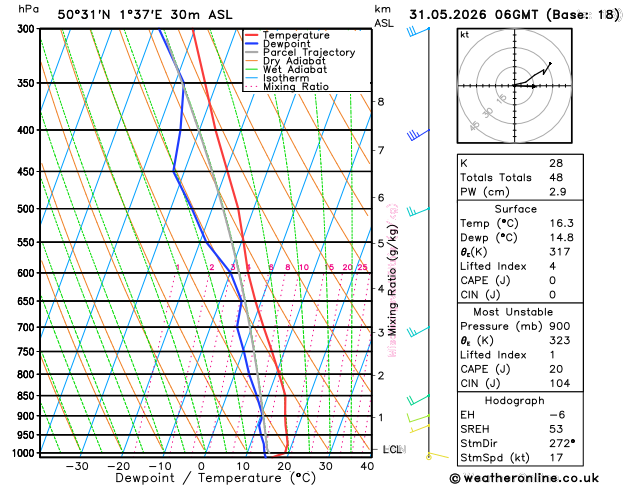Click the 850 hPa pressure axis label
The image size is (629, 486).
click(x=28, y=396)
